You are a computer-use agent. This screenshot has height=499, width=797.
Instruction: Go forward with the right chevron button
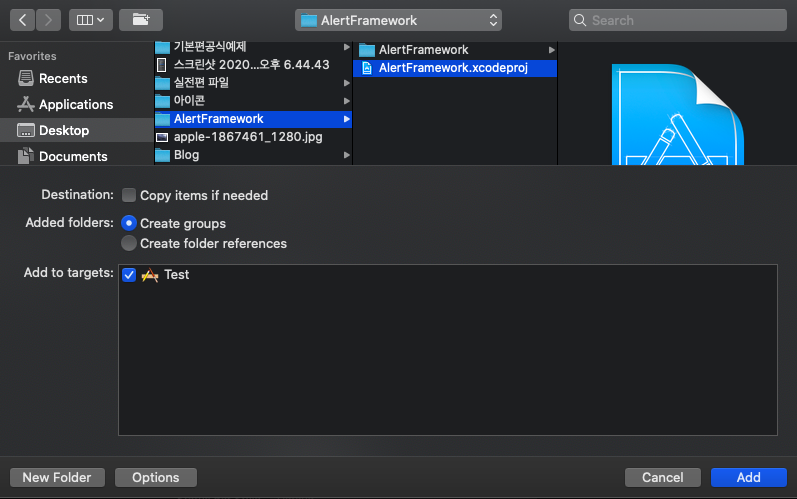tap(48, 20)
